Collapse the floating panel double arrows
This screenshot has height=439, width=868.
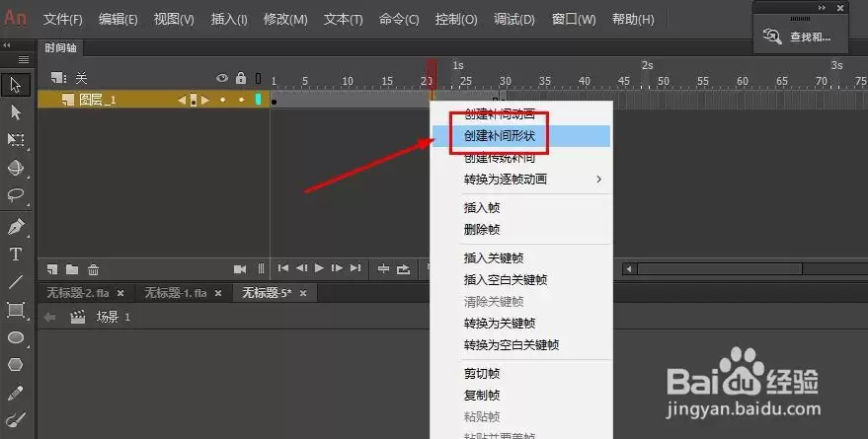pos(822,8)
